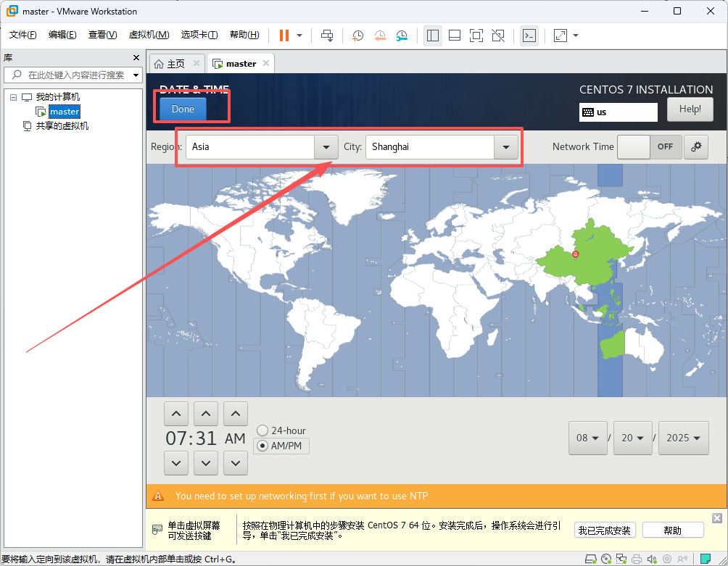
Task: Open the day dropdown showing 20
Action: pos(633,438)
